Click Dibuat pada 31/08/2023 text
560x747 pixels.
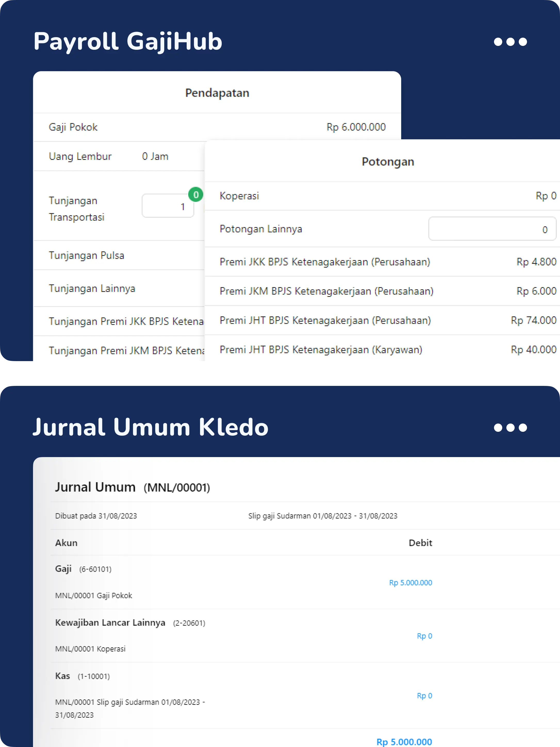pyautogui.click(x=96, y=516)
